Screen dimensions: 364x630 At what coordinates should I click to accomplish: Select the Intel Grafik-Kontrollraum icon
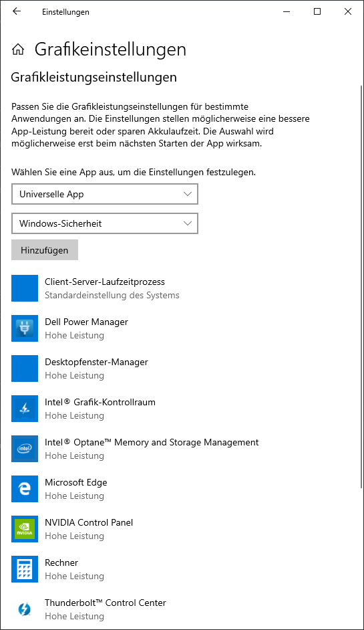25,409
